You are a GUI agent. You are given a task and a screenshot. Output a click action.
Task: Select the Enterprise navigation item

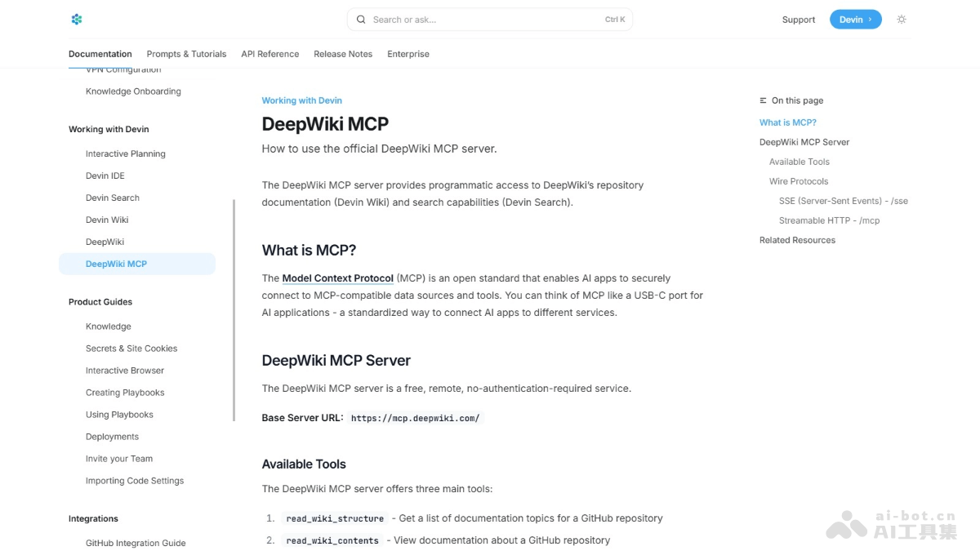pyautogui.click(x=408, y=54)
